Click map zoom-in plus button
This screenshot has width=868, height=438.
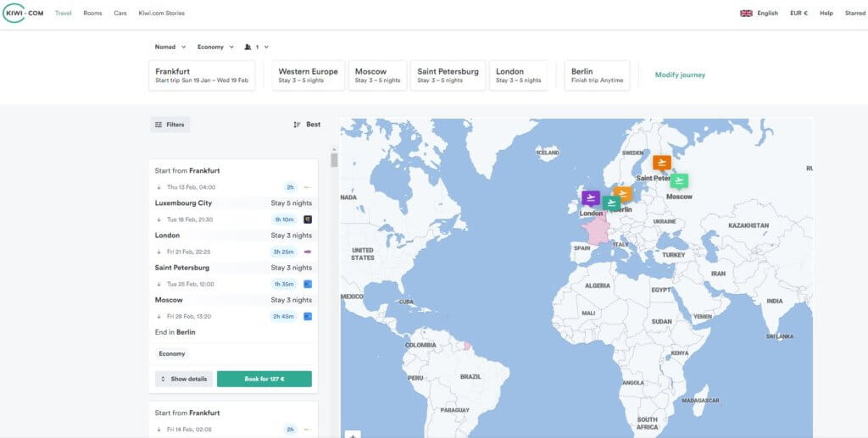(353, 434)
